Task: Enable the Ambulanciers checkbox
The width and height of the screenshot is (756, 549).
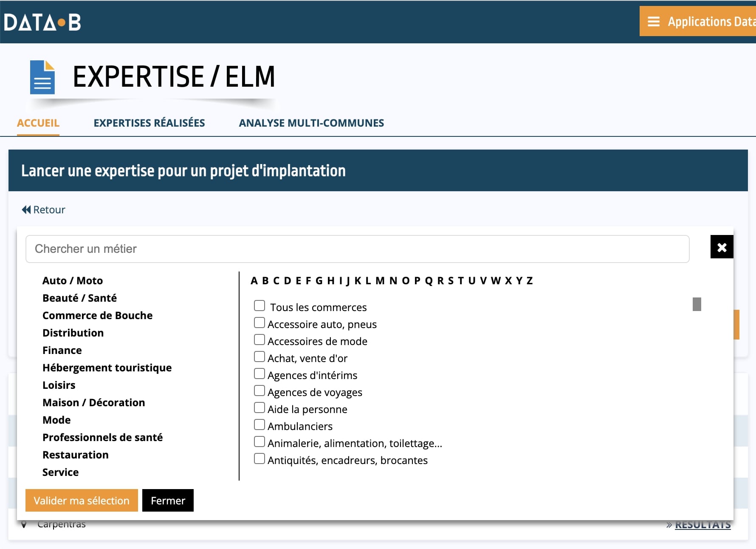Action: coord(260,424)
